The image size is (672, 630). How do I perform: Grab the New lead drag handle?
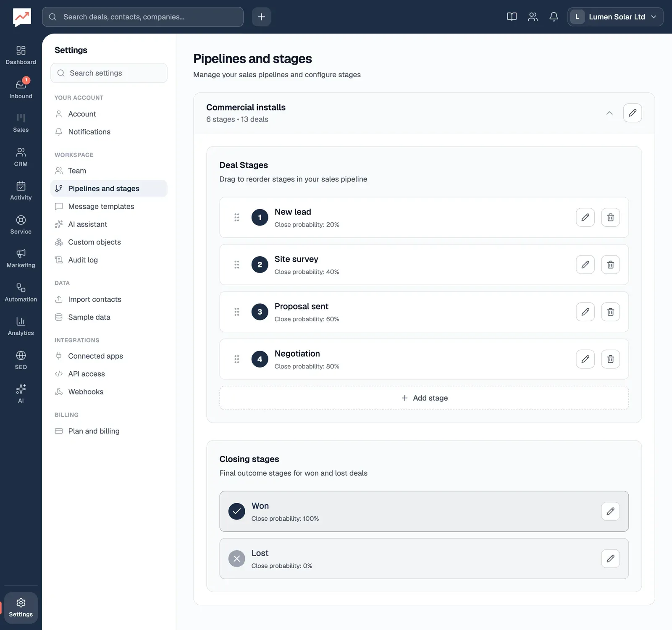tap(237, 218)
